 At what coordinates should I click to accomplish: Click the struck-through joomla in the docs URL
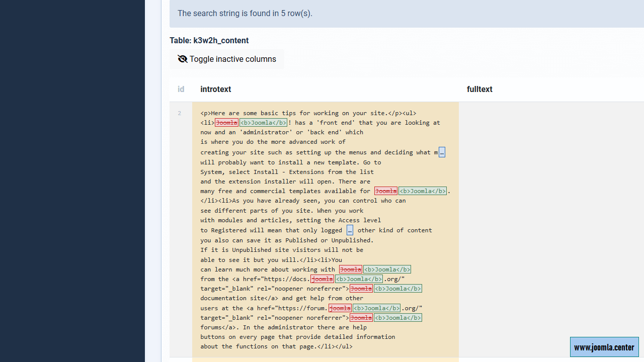point(322,279)
